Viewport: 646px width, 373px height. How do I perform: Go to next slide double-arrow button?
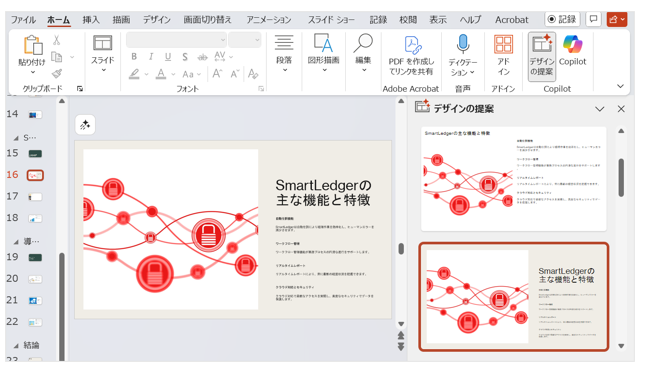[x=401, y=347]
